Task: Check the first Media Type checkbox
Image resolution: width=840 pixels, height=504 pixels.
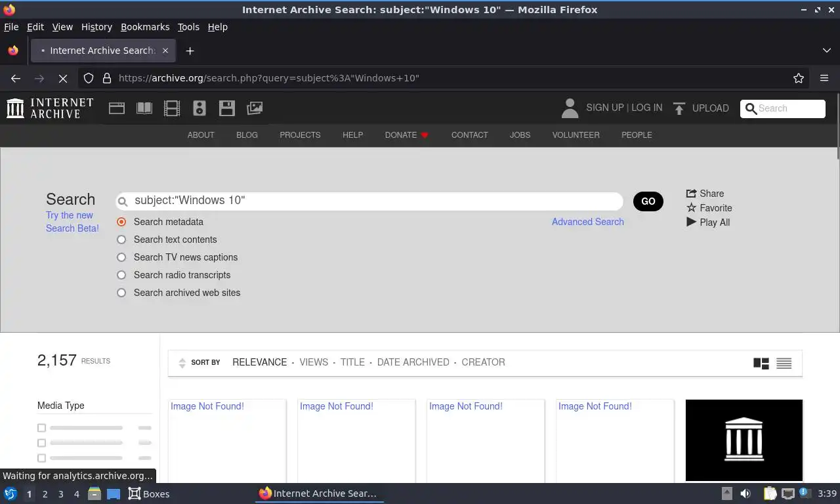Action: tap(41, 428)
